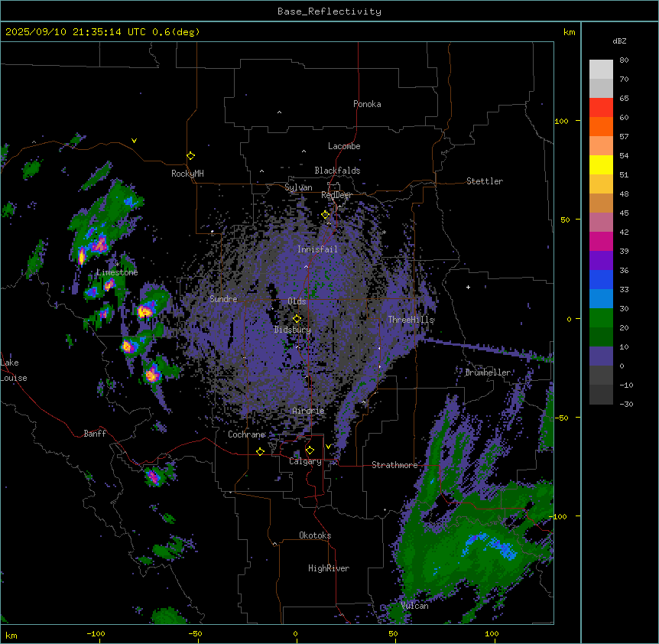Click the Sundre label

coord(223,299)
